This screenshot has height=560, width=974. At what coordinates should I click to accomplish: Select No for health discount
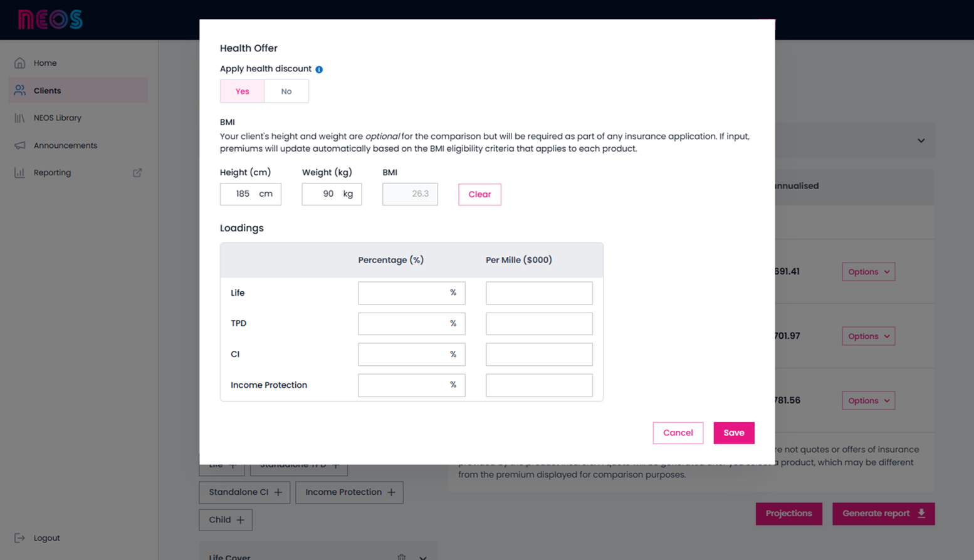(286, 91)
